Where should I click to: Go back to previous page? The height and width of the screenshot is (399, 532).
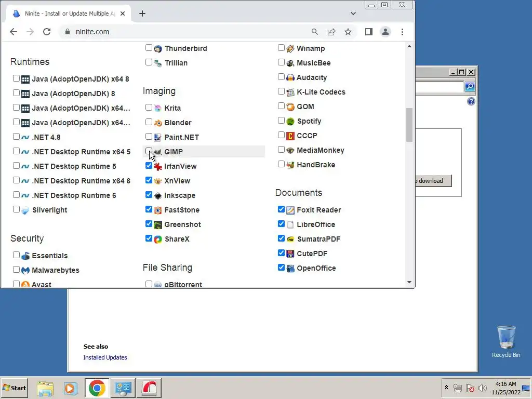point(13,32)
